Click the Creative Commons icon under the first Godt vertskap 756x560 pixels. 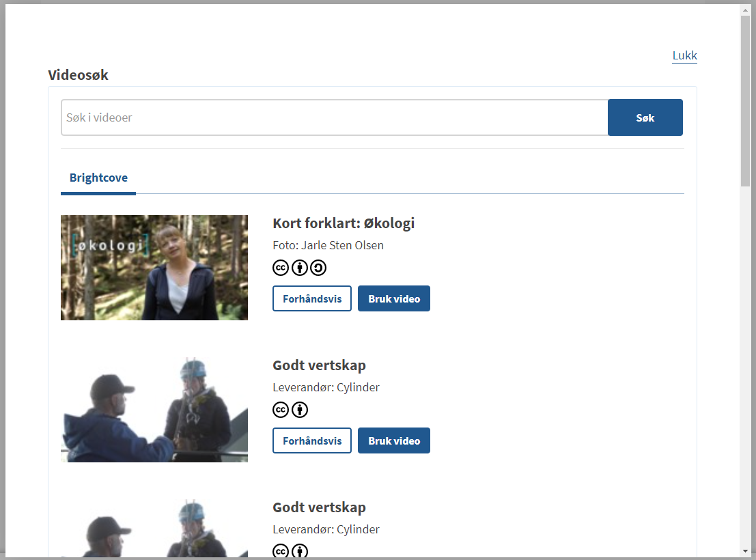[281, 410]
